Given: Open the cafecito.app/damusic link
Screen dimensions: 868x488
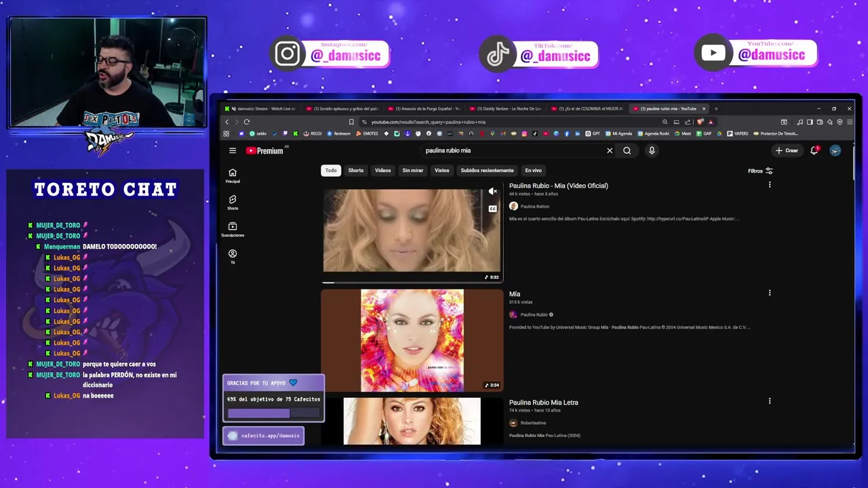Looking at the screenshot, I should click(264, 436).
